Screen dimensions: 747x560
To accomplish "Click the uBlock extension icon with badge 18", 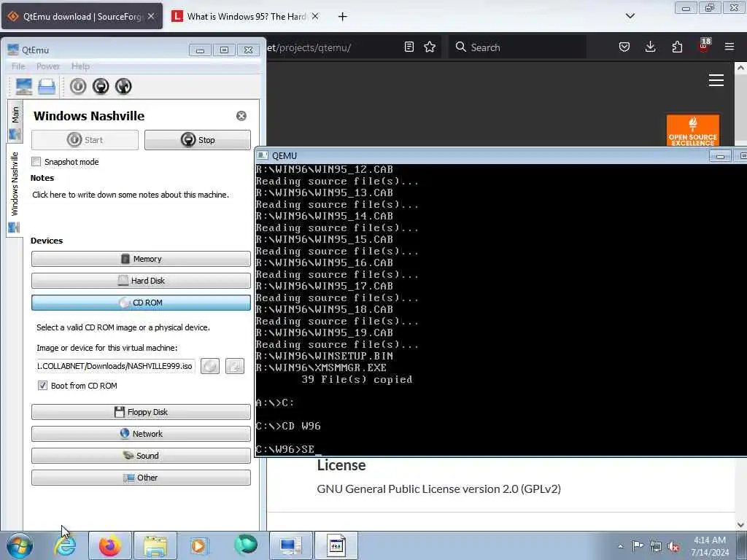I will coord(704,46).
